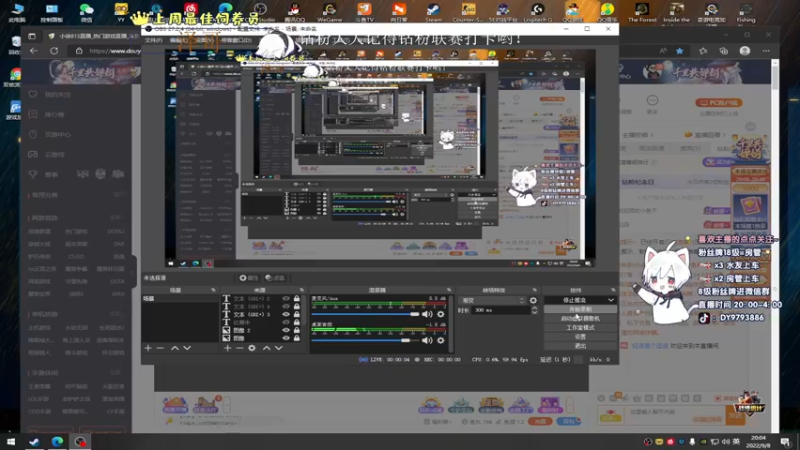The width and height of the screenshot is (800, 450).
Task: Select 排行榜 in browser sidebar
Action: coord(55,114)
